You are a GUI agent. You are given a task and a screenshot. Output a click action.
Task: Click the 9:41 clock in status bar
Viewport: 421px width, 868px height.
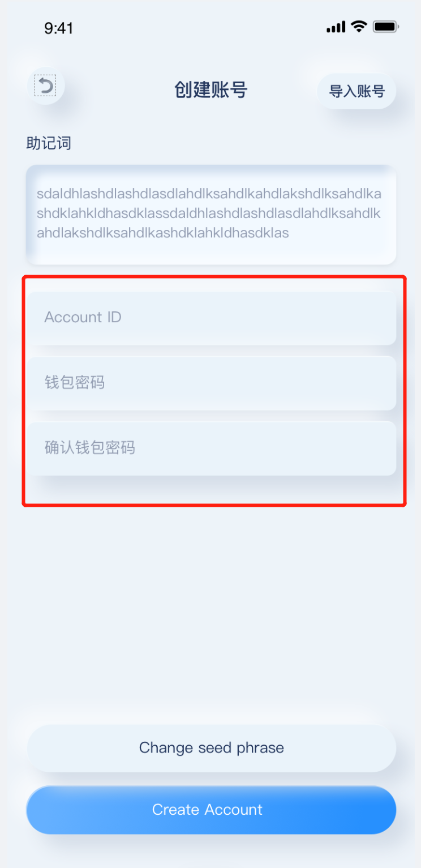[59, 28]
